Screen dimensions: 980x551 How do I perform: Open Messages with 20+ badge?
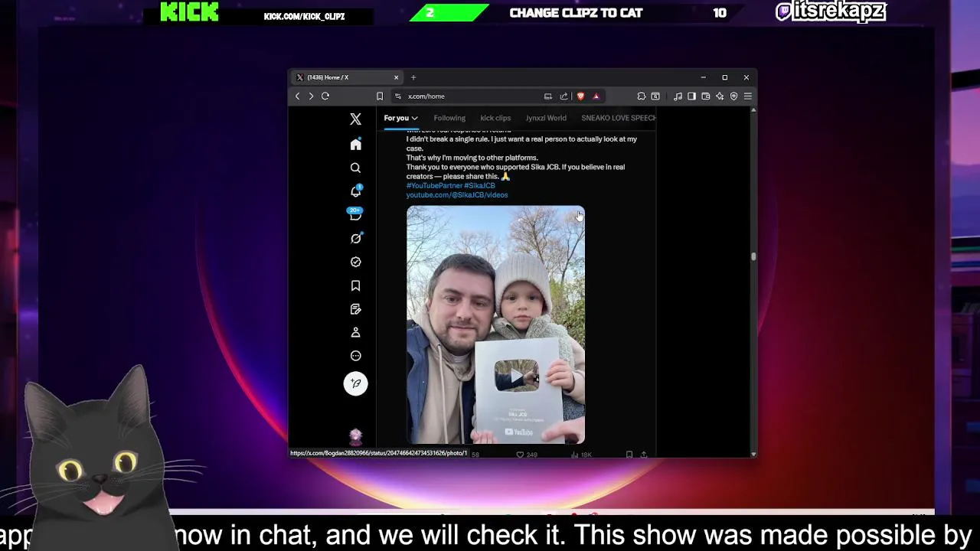click(x=355, y=214)
